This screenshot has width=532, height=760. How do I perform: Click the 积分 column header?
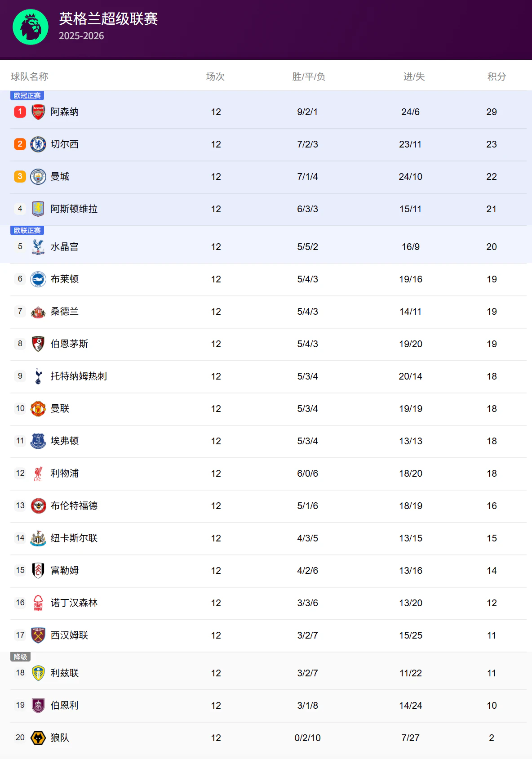coord(497,76)
